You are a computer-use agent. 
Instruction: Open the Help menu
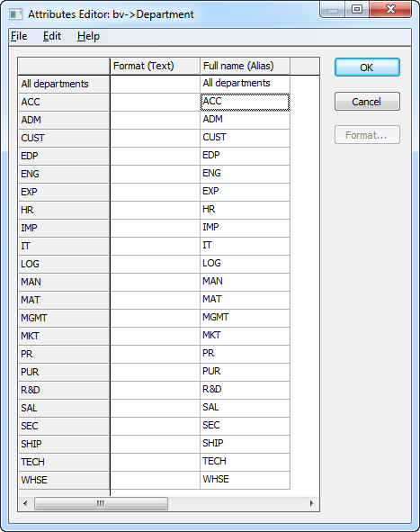click(x=88, y=36)
